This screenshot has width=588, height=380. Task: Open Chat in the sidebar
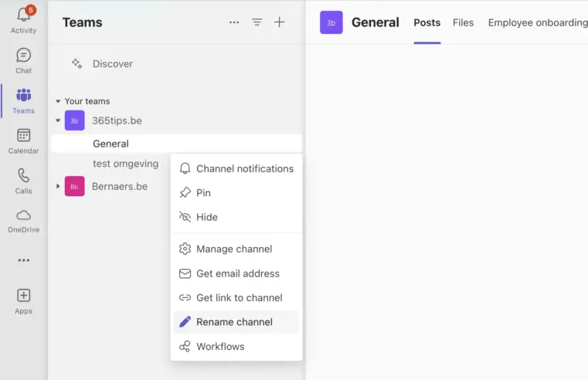click(x=23, y=61)
